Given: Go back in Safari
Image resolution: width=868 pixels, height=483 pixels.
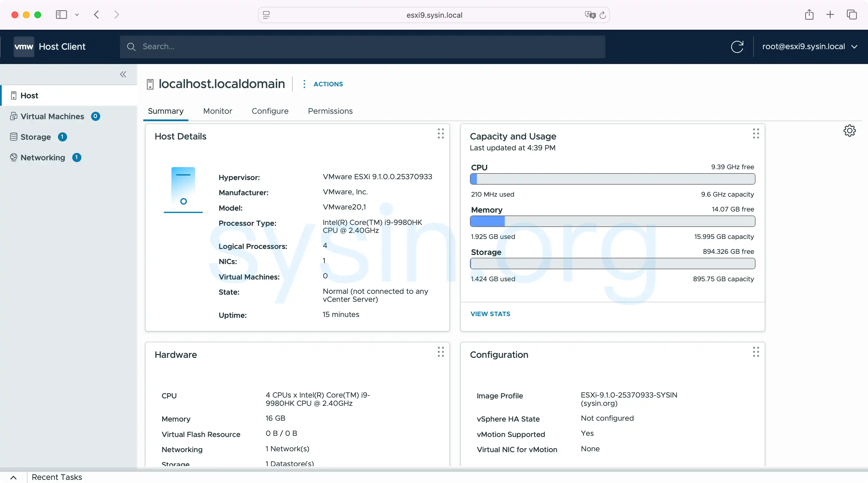Looking at the screenshot, I should tap(97, 15).
